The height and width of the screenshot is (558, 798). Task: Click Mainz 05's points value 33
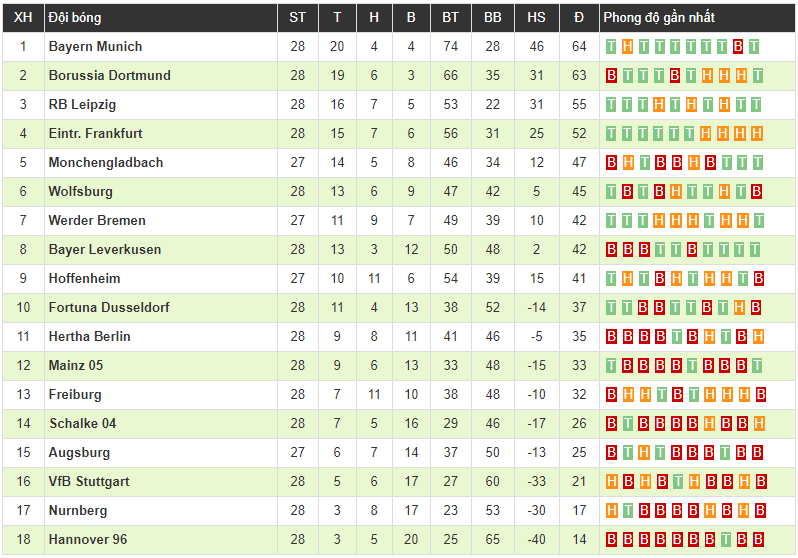579,366
